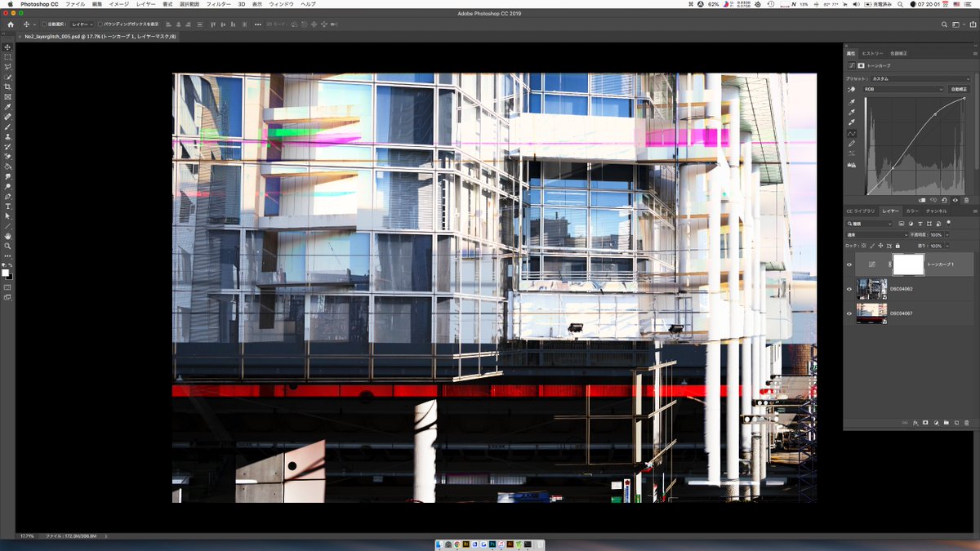The height and width of the screenshot is (551, 980).
Task: Click the Home icon in the options bar
Action: tap(11, 24)
